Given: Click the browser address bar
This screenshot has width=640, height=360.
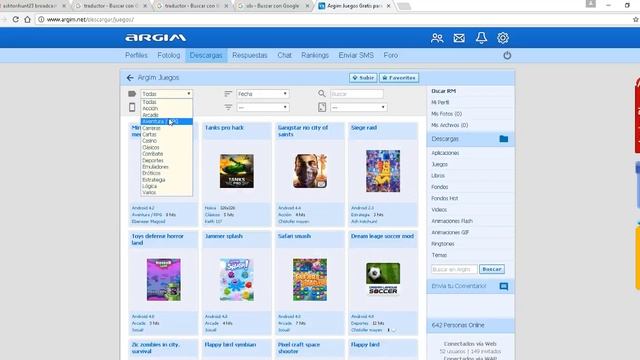Looking at the screenshot, I should point(333,19).
